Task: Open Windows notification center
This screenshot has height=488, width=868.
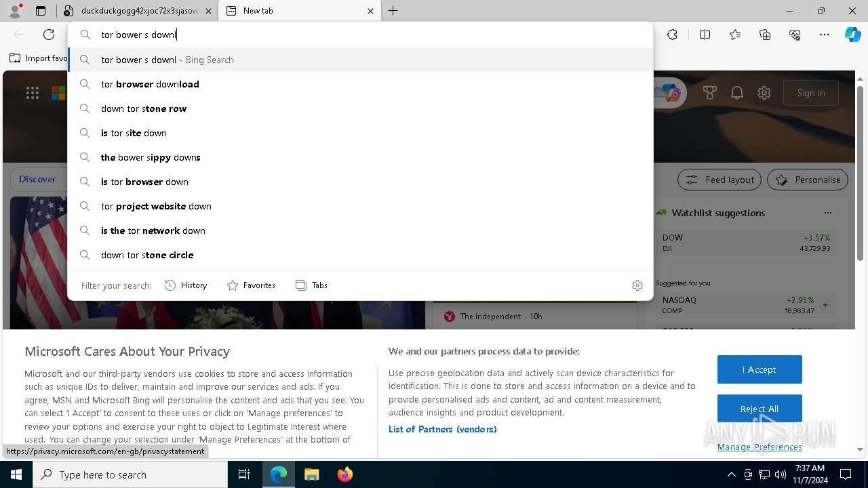Action: 846,474
